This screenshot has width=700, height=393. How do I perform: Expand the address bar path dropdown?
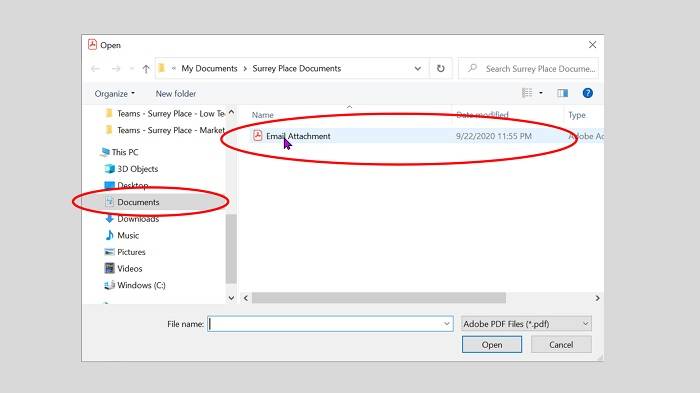pos(417,68)
